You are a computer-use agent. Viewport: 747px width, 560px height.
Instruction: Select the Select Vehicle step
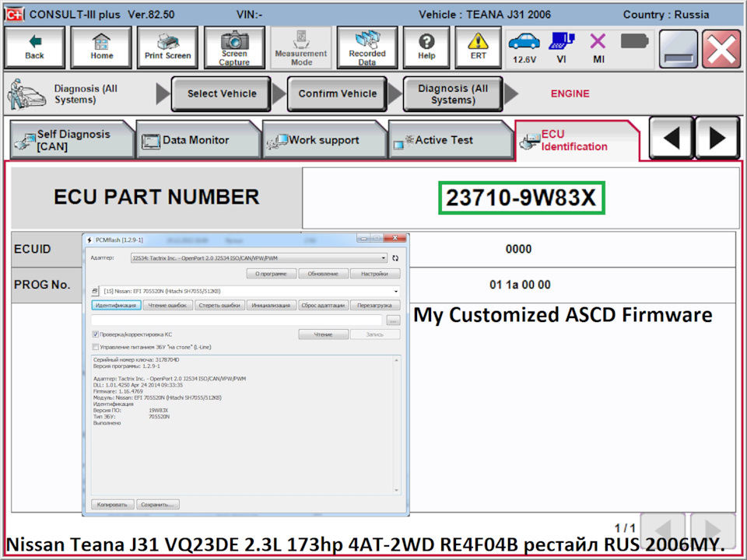222,94
